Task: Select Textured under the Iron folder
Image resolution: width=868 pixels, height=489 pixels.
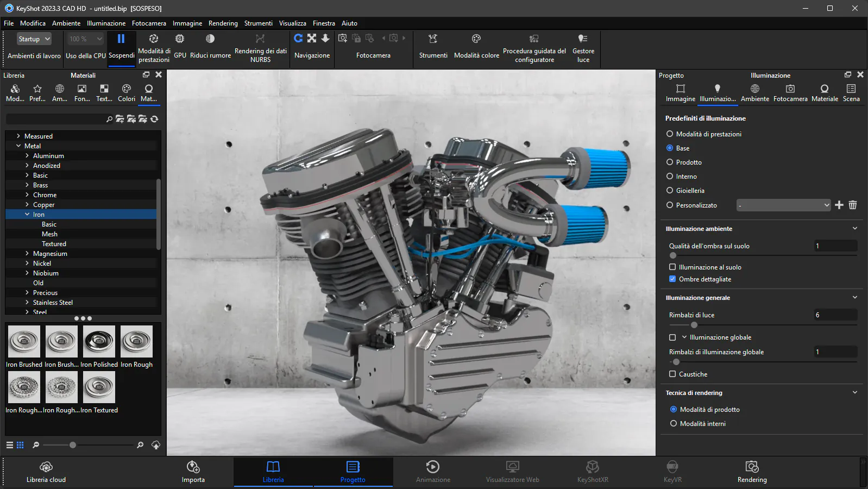Action: pyautogui.click(x=54, y=244)
